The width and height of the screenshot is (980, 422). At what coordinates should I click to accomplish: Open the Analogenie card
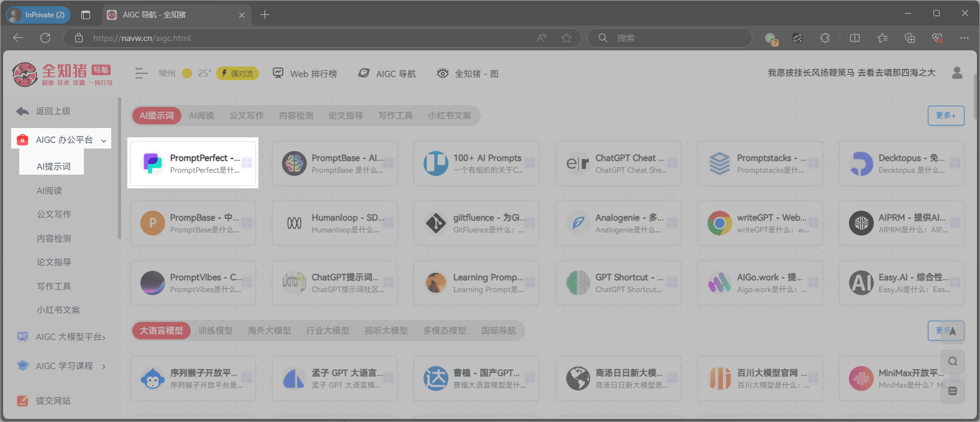click(x=619, y=223)
